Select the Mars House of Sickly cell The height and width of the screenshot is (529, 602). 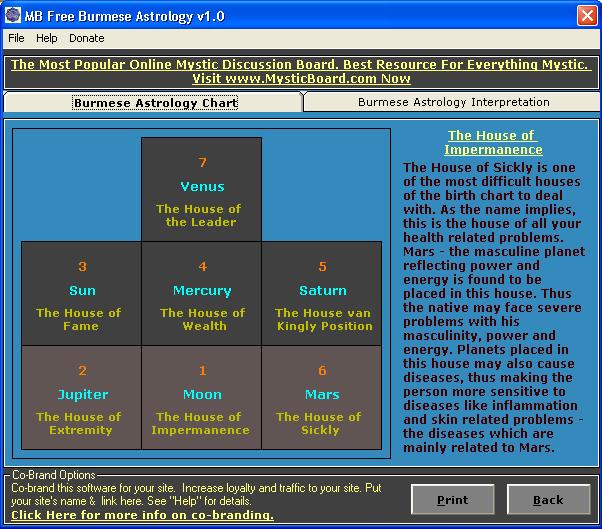pos(322,398)
